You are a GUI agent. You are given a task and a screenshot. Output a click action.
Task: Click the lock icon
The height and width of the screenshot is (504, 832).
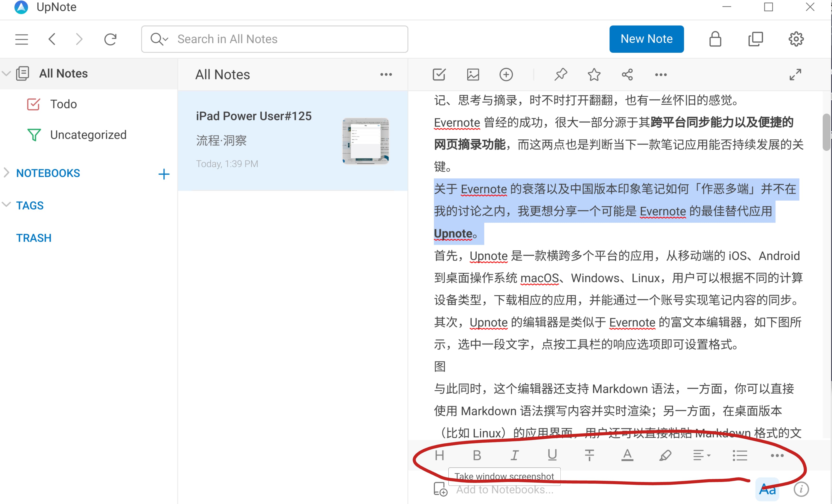(715, 39)
